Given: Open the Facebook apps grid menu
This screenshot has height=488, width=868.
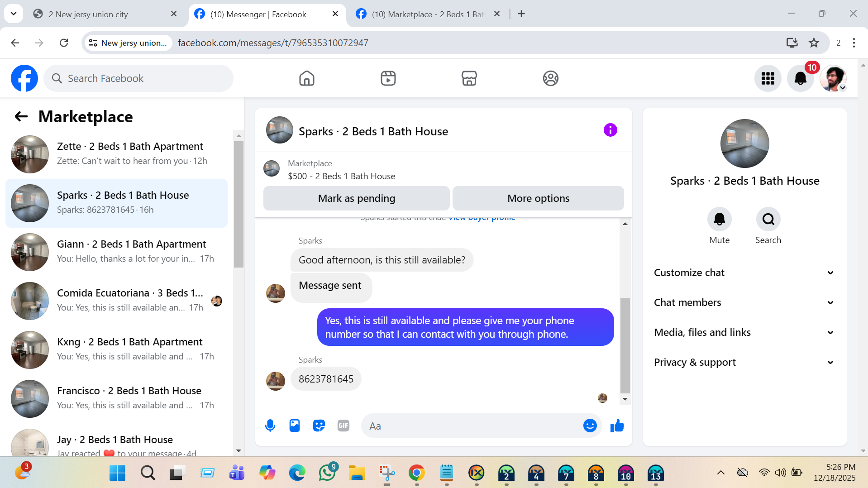Looking at the screenshot, I should coord(768,78).
